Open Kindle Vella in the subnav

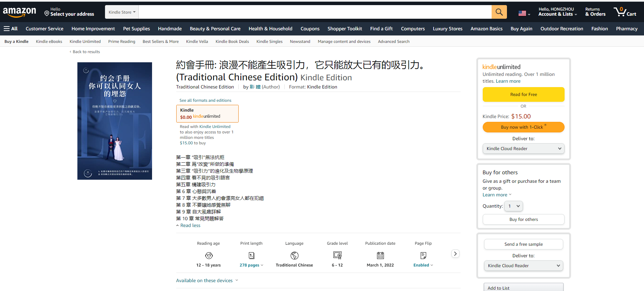[197, 42]
